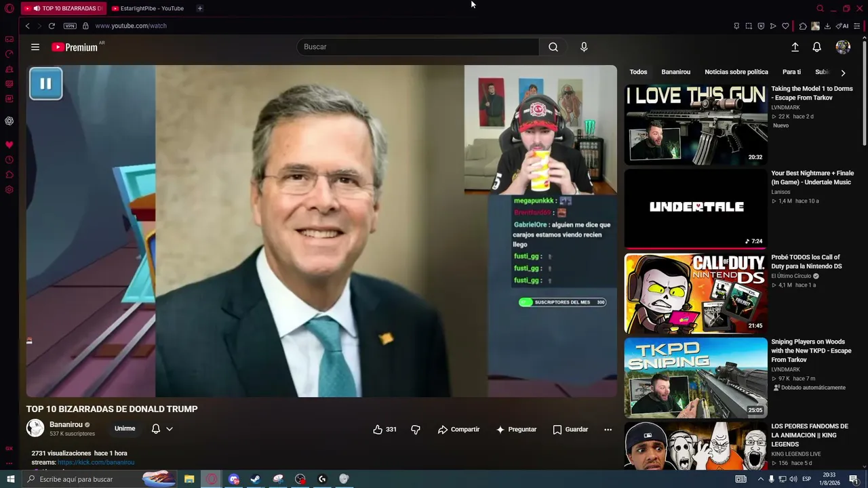Screen dimensions: 868x488
Task: Search tabs with the title bar magnifier
Action: tap(820, 8)
